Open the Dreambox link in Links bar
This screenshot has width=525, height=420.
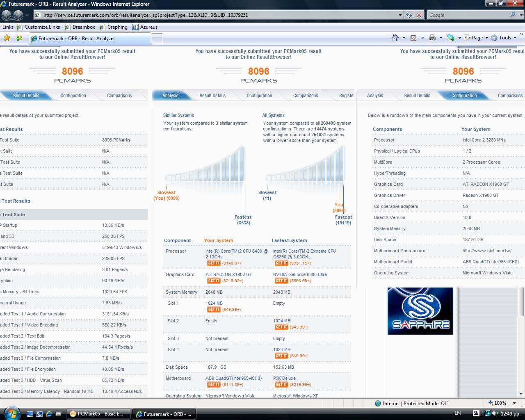[80, 27]
